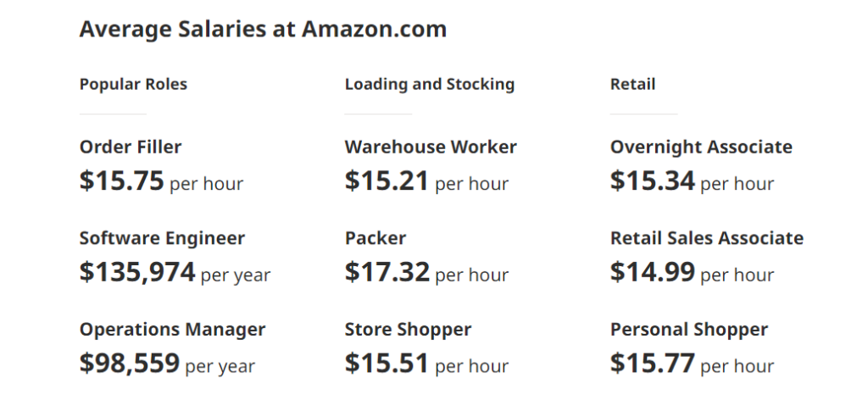Click the Popular Roles category heading
The width and height of the screenshot is (868, 400).
133,84
